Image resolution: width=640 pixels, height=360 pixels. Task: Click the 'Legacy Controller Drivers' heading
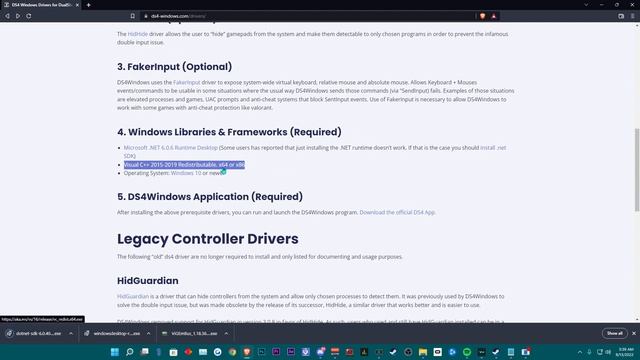click(208, 239)
